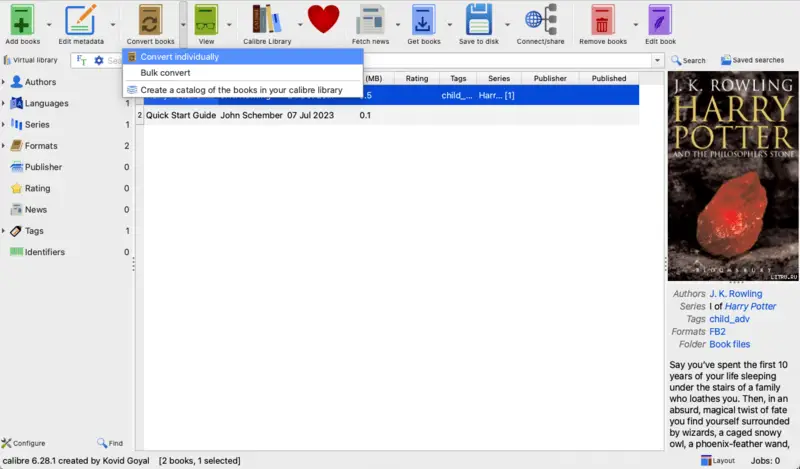Viewport: 800px width, 469px height.
Task: Open the Connect/share icon
Action: tap(541, 20)
